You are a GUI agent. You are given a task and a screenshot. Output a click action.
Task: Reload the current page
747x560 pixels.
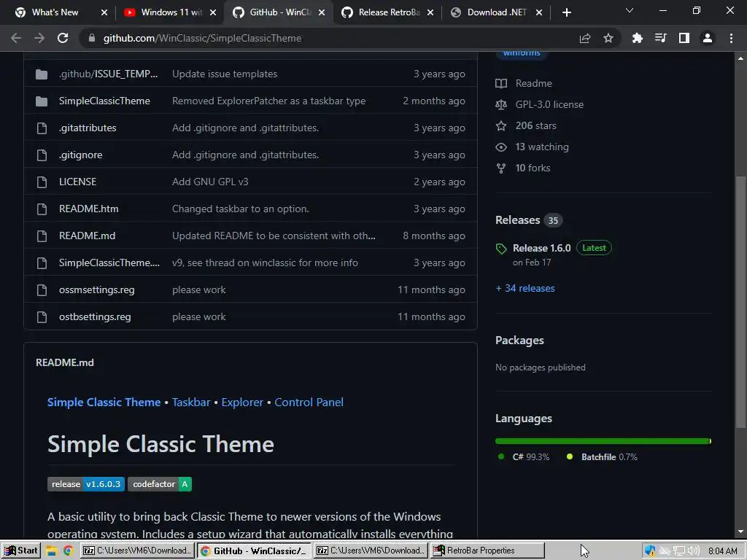pyautogui.click(x=63, y=38)
